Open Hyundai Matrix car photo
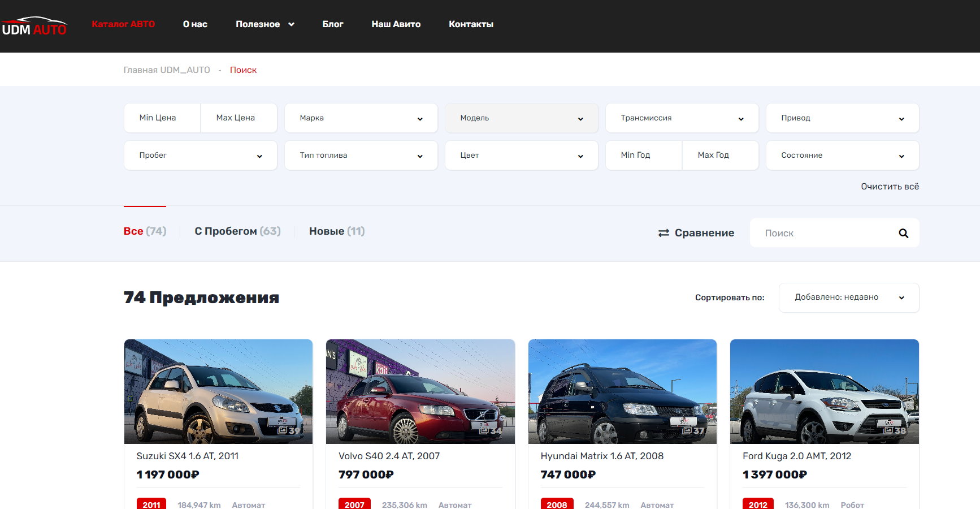The height and width of the screenshot is (509, 980). pyautogui.click(x=622, y=391)
